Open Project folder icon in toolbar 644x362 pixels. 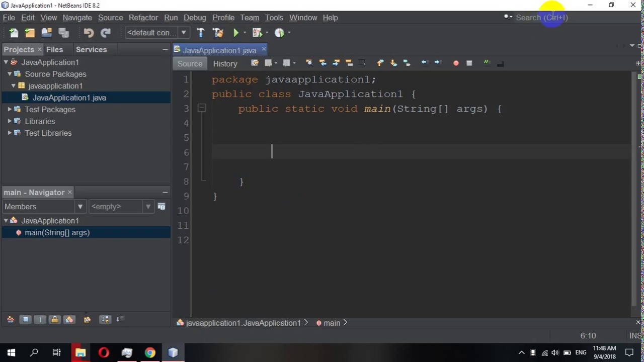[x=47, y=33]
